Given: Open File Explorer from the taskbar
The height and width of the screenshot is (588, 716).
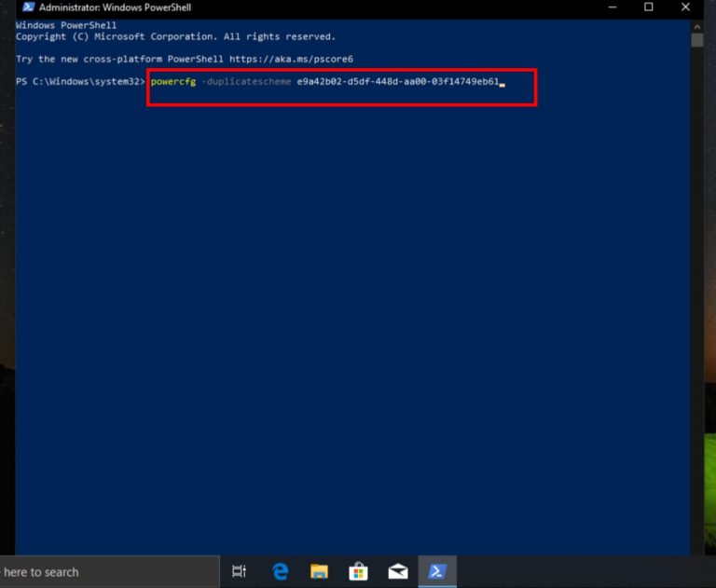Looking at the screenshot, I should (319, 571).
